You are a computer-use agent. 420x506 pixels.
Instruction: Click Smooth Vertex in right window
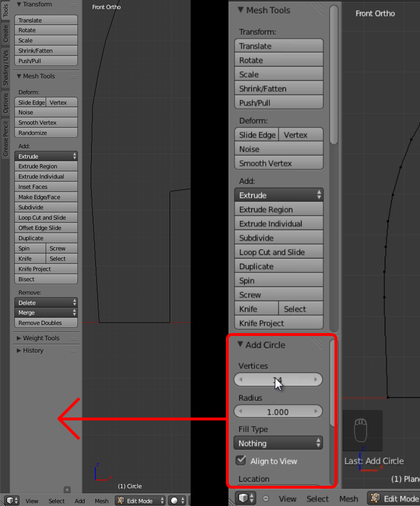(x=279, y=163)
